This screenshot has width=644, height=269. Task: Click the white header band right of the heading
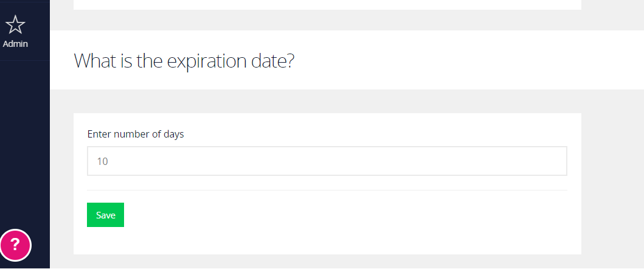468,60
